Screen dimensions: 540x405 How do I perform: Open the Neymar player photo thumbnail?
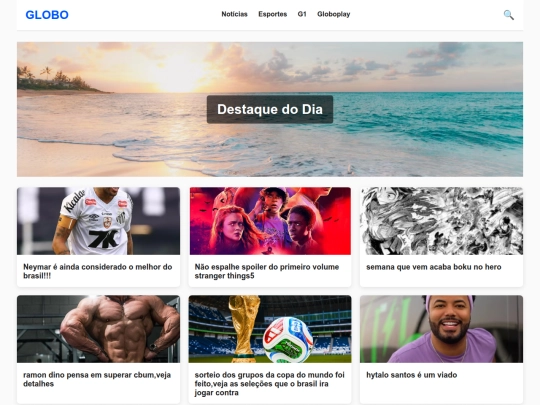(x=98, y=221)
